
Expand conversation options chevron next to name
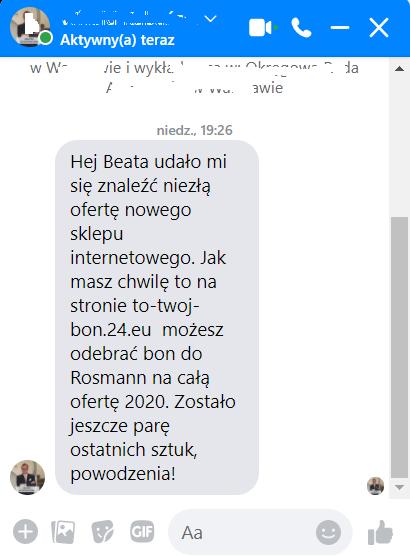point(211,19)
